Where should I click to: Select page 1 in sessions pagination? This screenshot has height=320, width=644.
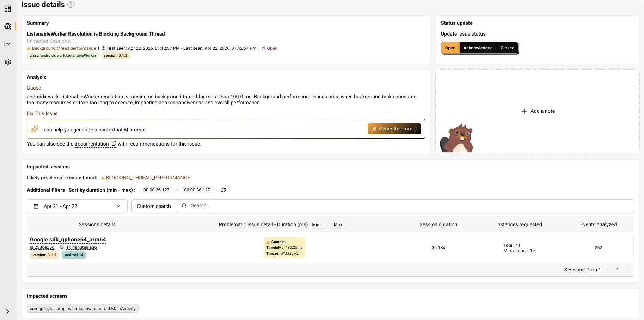point(618,270)
